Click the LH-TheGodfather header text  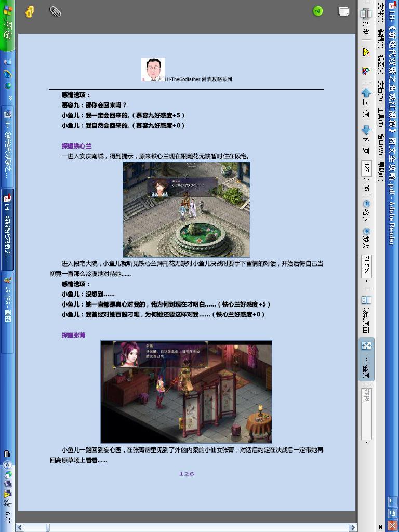(198, 79)
